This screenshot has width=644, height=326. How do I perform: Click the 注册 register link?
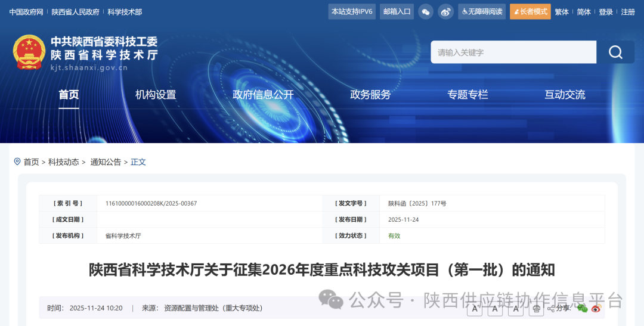coord(628,13)
